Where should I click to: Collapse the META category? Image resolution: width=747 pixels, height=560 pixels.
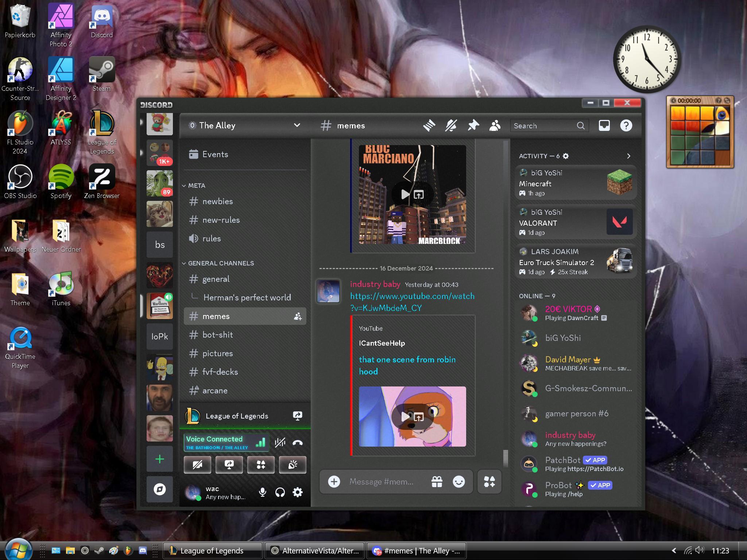(196, 186)
